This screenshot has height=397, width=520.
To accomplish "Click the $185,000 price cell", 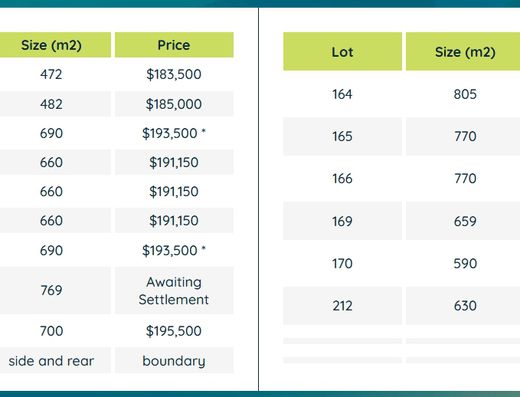I will click(x=174, y=104).
